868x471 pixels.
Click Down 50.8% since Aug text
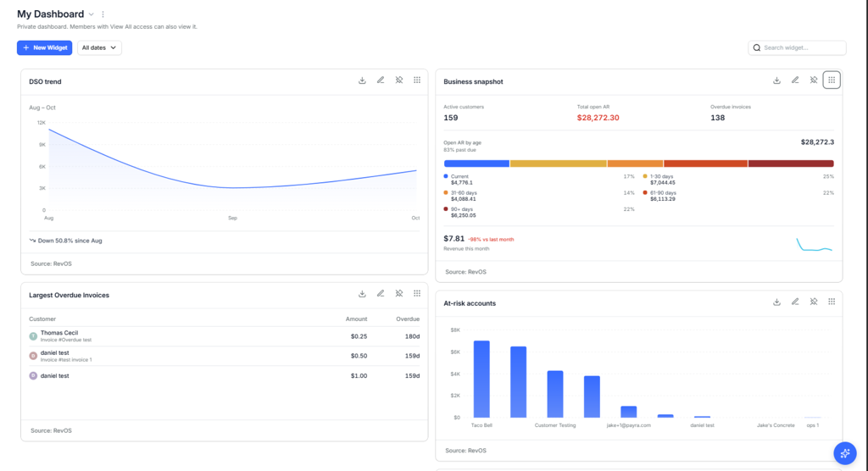pyautogui.click(x=70, y=241)
